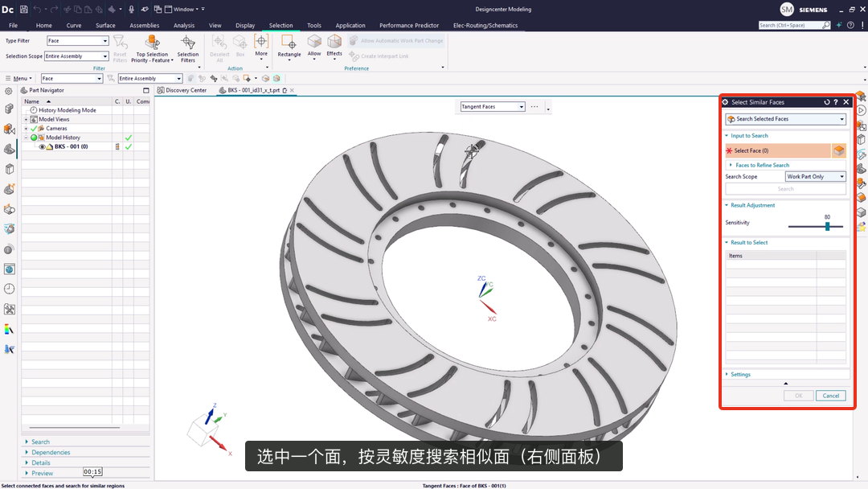Click the Search magnifier icon in command search
Viewport: 868px width, 489px height.
(x=826, y=25)
